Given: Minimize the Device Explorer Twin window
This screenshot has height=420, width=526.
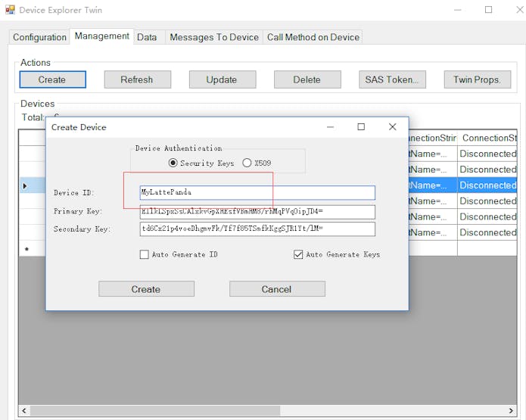Looking at the screenshot, I should point(458,10).
